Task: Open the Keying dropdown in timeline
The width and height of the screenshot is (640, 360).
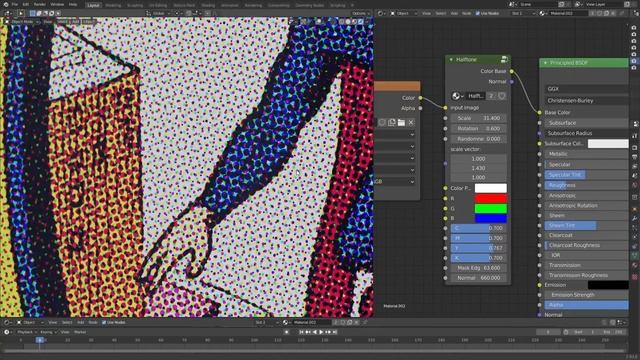Action: coord(48,332)
